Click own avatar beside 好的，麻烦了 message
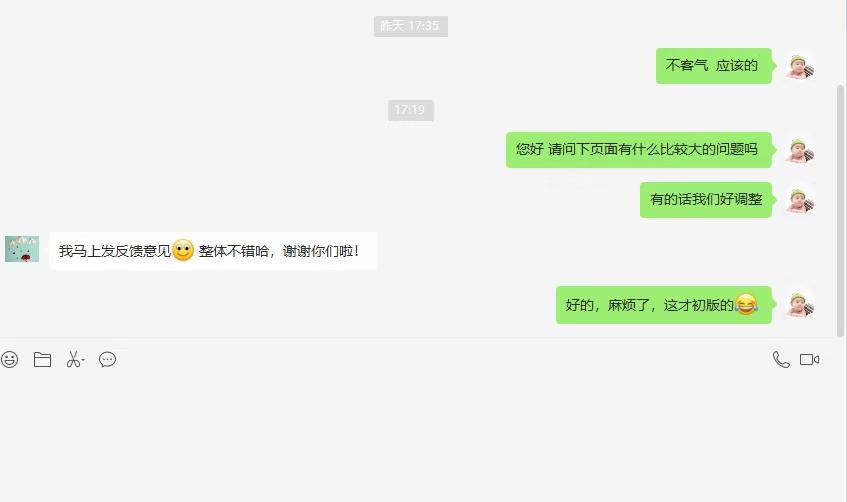This screenshot has height=502, width=847. 801,304
